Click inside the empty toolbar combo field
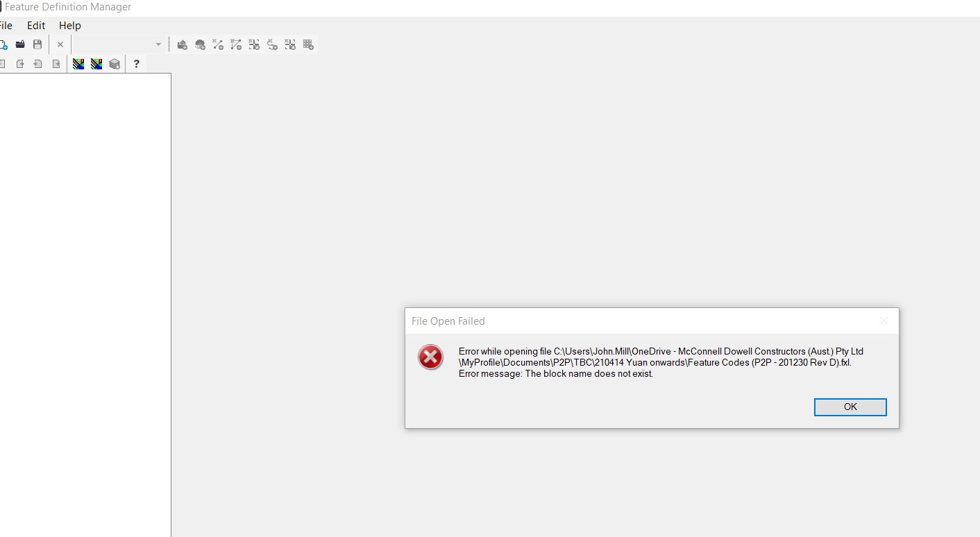Viewport: 980px width, 537px height. point(115,44)
